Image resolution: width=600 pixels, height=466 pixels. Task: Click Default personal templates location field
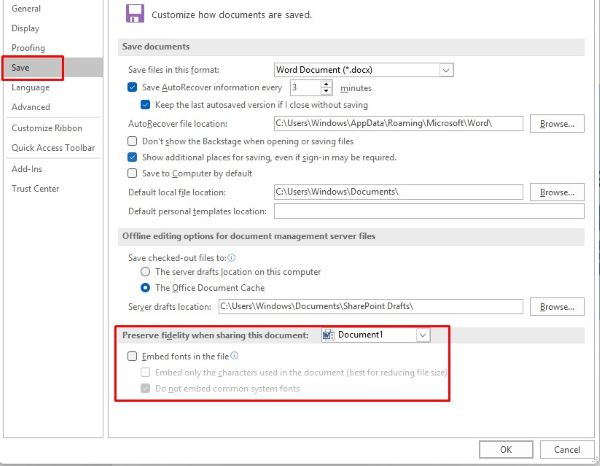[429, 211]
